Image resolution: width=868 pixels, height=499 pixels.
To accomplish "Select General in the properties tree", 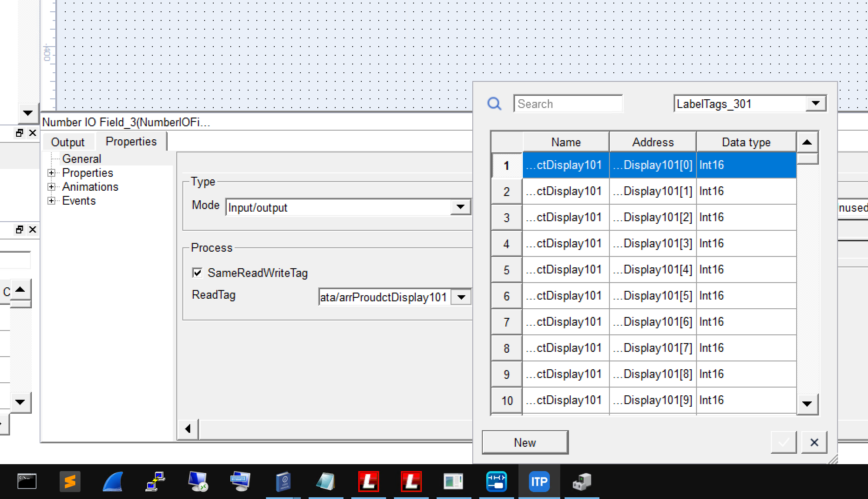I will click(81, 159).
